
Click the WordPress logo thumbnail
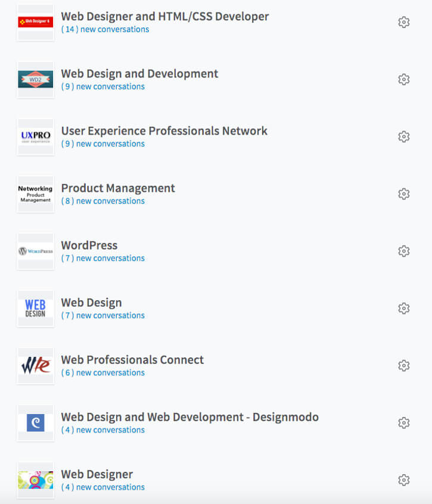pos(35,251)
